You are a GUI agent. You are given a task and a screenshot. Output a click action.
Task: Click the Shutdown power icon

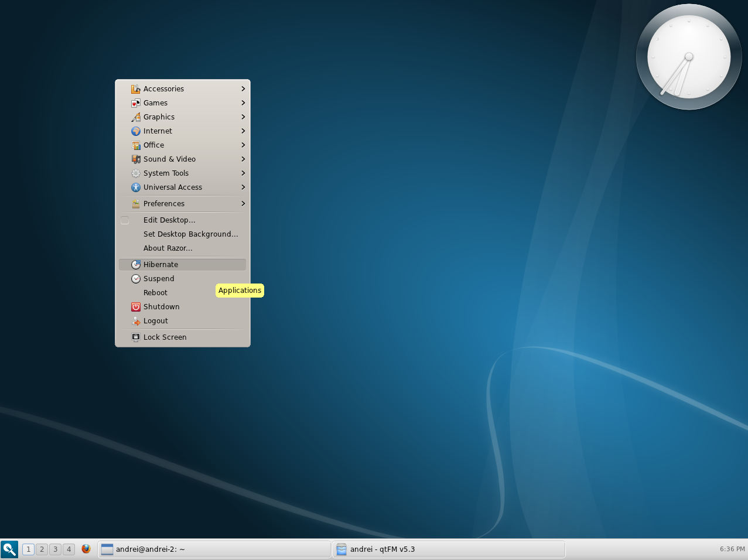(x=136, y=307)
